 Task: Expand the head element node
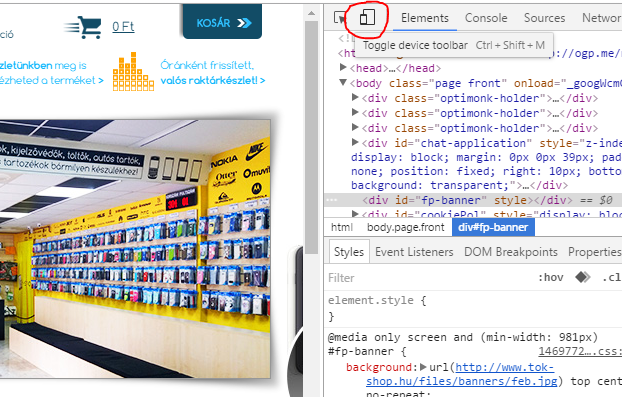pyautogui.click(x=343, y=68)
